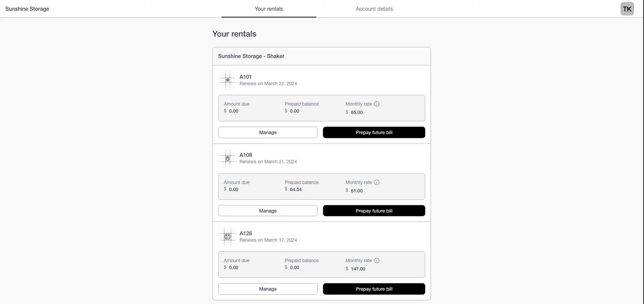Open the Account details tab

(374, 9)
